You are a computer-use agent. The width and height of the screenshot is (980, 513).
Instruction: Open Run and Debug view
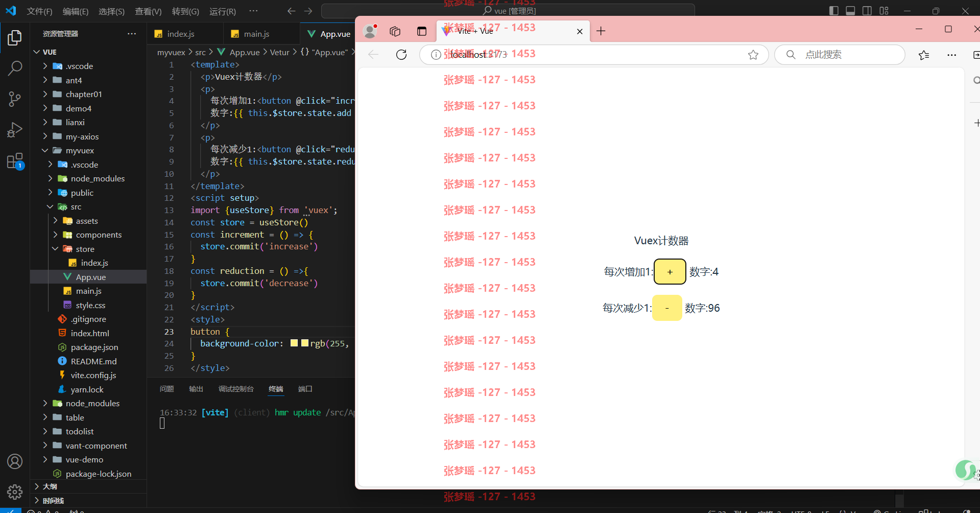click(15, 130)
